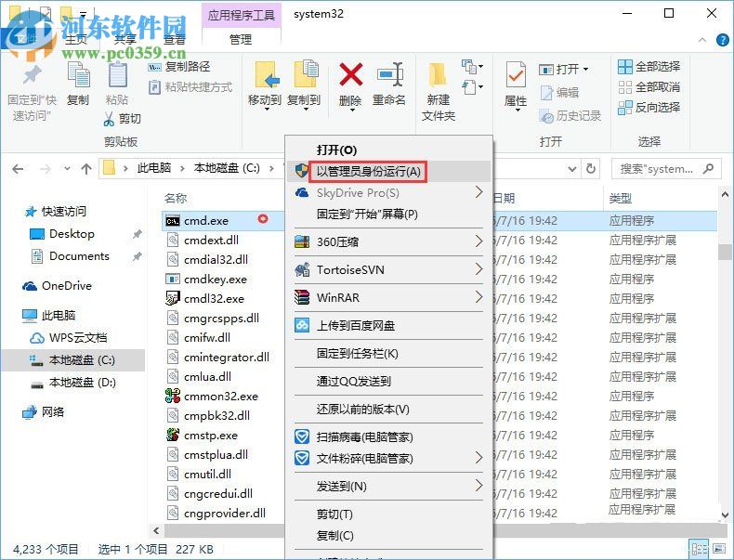Screen dimensions: 734x560
Task: Select OneDrive in the navigation pane
Action: [67, 285]
